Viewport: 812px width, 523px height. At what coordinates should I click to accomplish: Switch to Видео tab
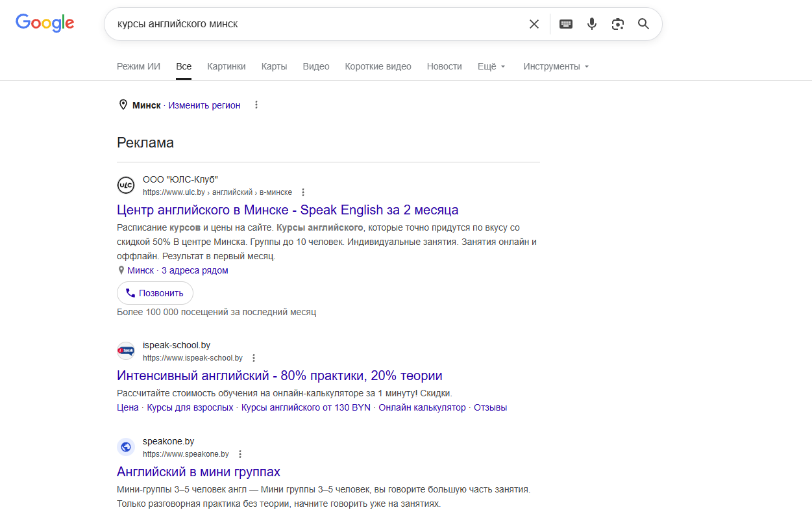coord(316,66)
